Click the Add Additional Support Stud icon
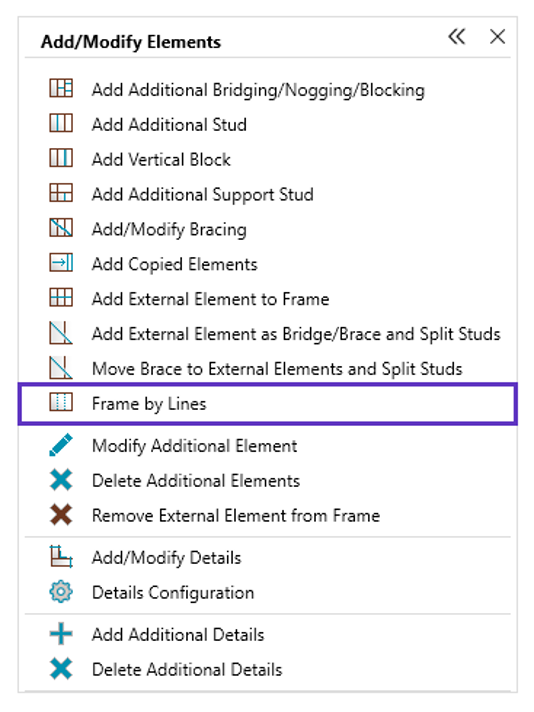534x712 pixels. 61,193
